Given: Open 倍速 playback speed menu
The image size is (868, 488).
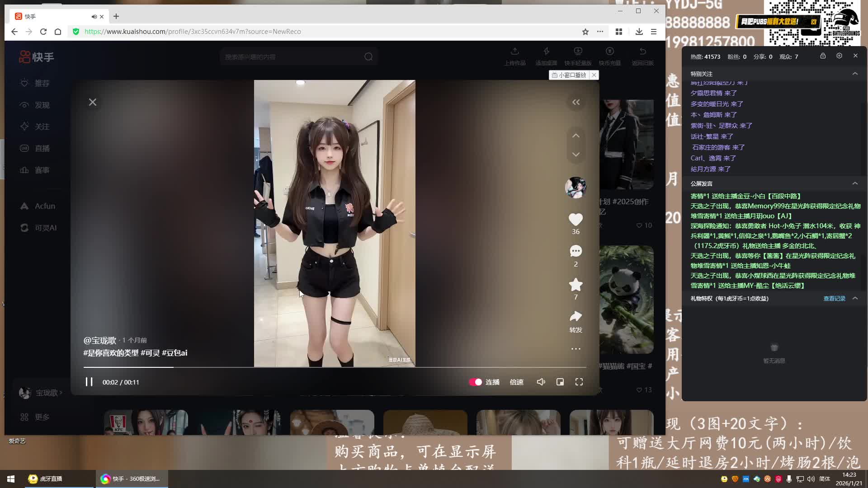Looking at the screenshot, I should pyautogui.click(x=516, y=382).
